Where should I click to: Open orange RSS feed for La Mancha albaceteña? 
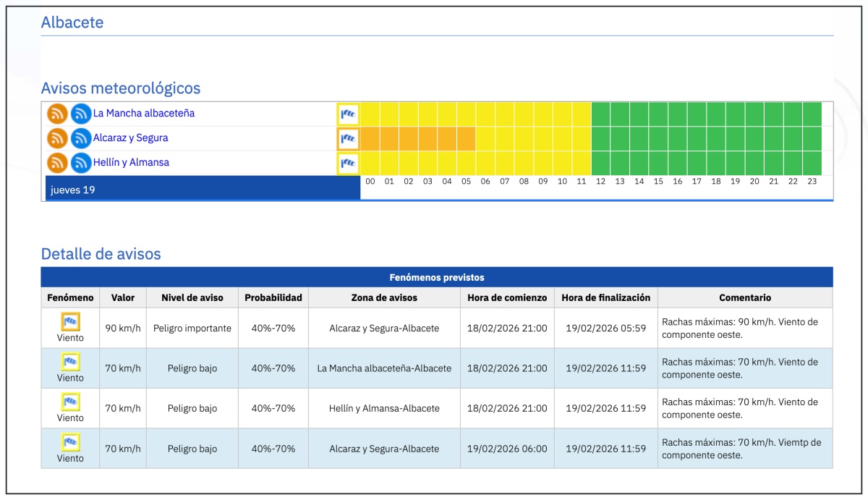57,114
